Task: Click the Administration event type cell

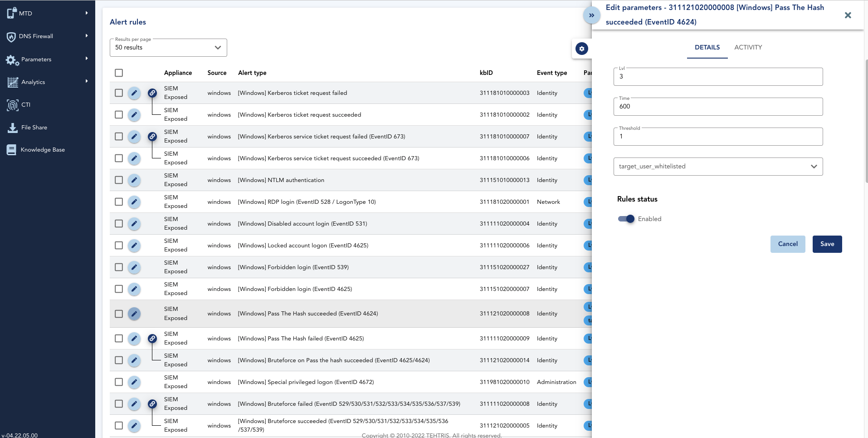Action: coord(556,382)
